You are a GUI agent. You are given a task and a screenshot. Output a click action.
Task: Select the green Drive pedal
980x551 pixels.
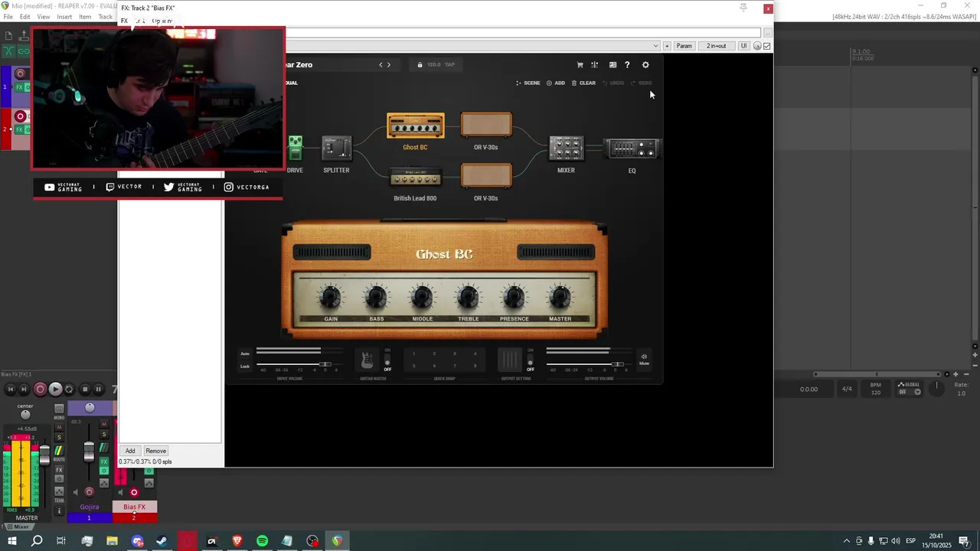[295, 148]
